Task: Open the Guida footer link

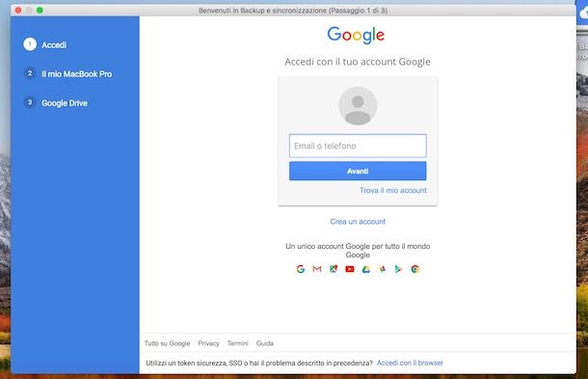Action: point(265,343)
